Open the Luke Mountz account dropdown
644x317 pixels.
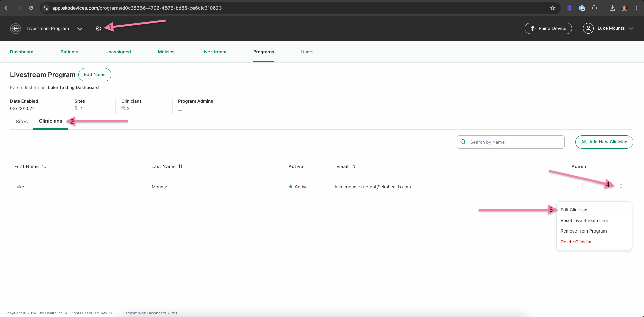tap(608, 28)
